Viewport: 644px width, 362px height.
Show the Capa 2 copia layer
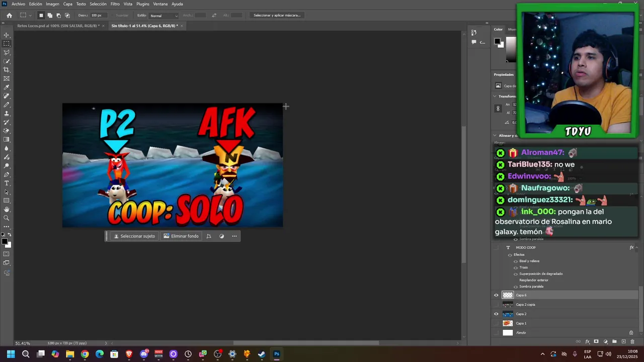tap(496, 305)
